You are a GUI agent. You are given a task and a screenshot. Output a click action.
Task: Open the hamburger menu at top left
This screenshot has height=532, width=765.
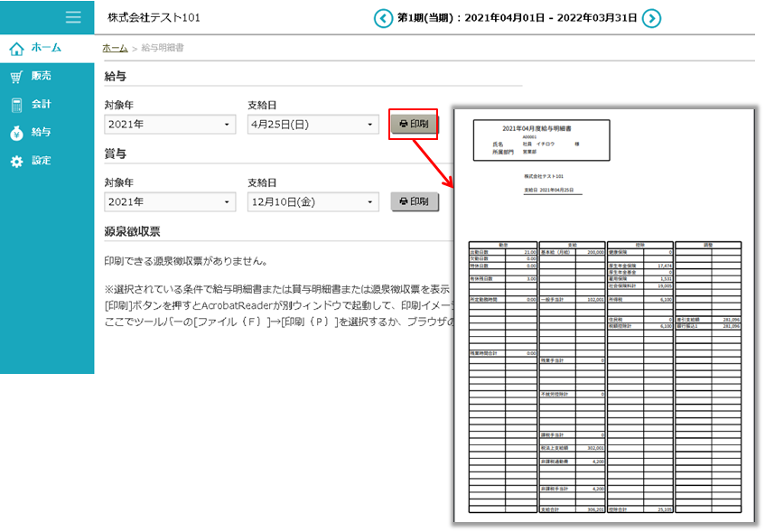point(72,17)
